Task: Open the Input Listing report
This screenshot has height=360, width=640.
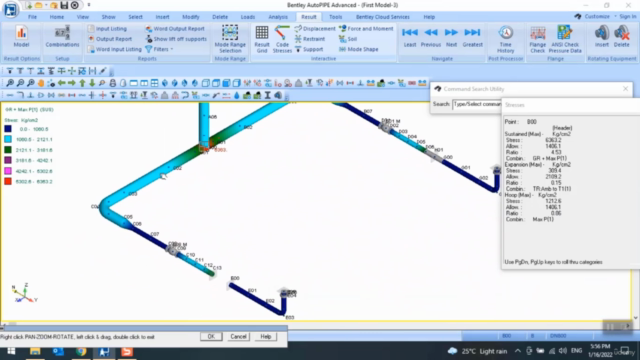Action: pos(107,29)
